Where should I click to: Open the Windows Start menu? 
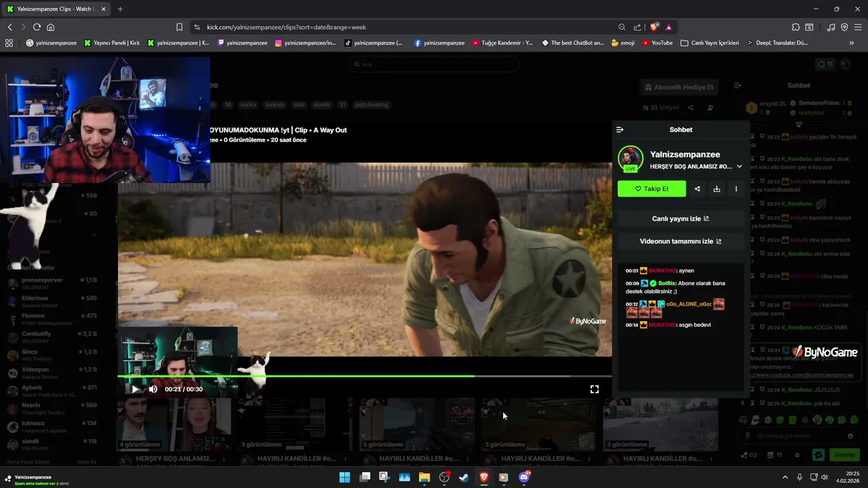(x=344, y=477)
